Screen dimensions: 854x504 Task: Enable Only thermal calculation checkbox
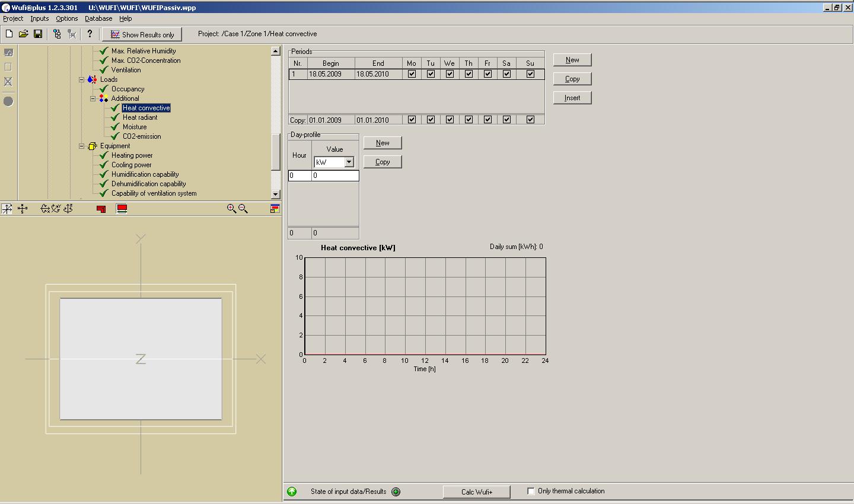click(531, 491)
